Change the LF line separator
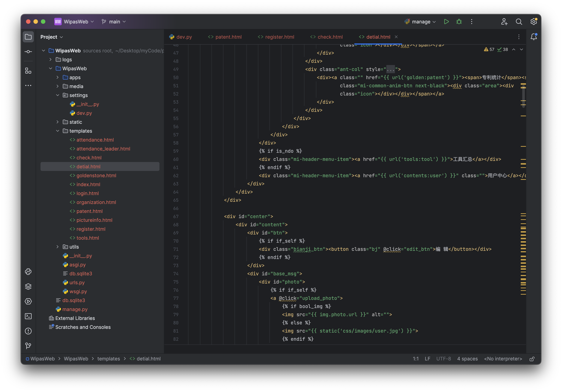 [427, 359]
